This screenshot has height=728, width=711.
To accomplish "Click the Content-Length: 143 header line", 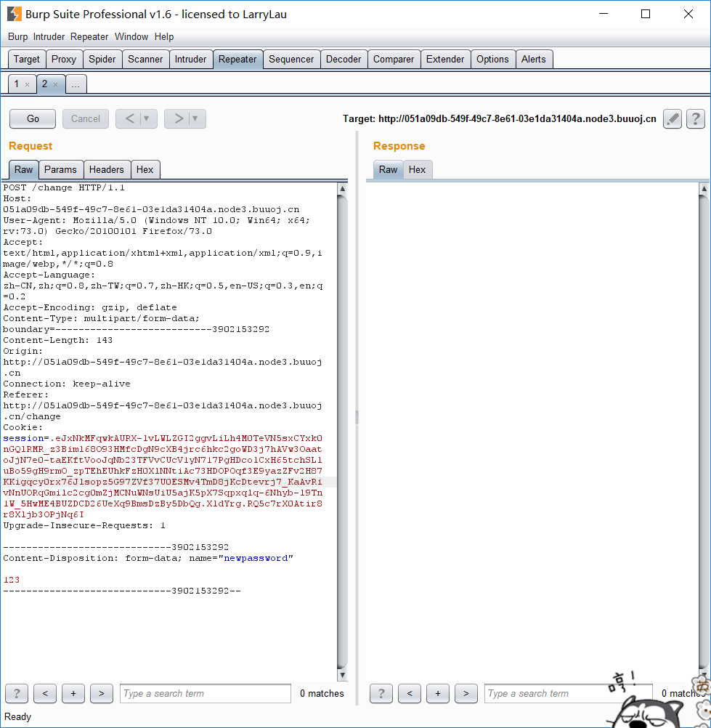I will 57,340.
